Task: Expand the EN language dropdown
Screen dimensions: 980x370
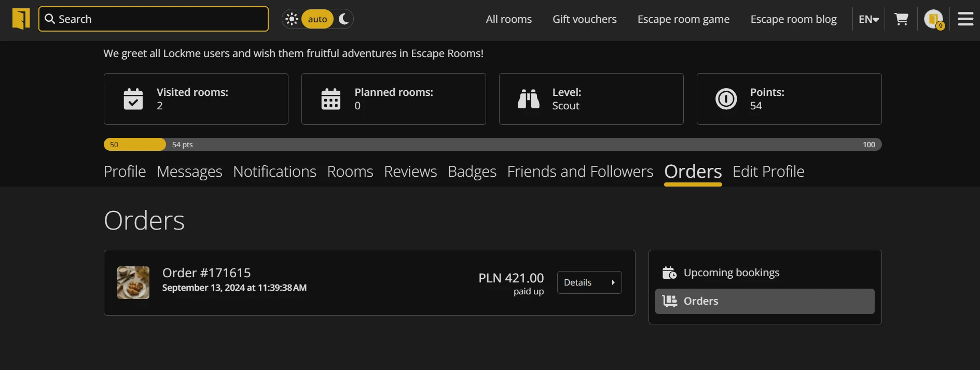Action: [868, 19]
